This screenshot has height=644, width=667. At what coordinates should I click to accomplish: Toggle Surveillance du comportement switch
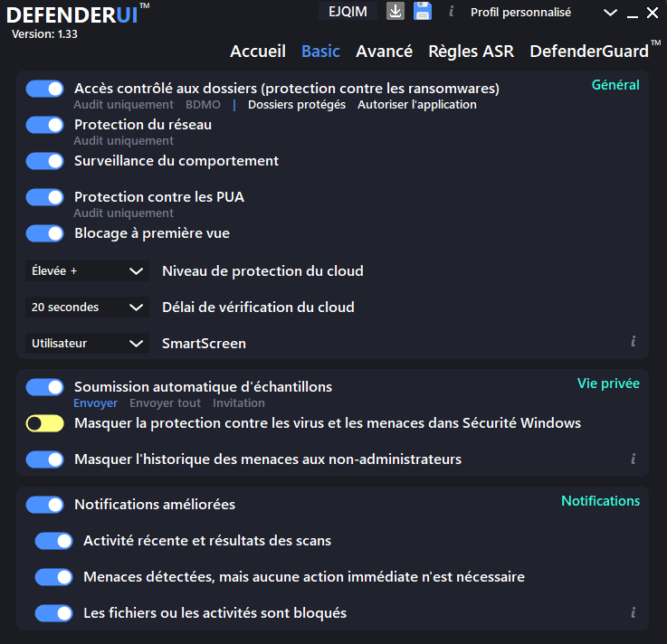tap(44, 161)
